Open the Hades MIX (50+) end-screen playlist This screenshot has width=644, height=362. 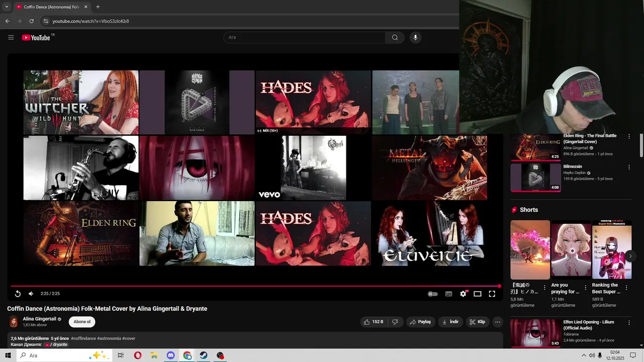(313, 103)
